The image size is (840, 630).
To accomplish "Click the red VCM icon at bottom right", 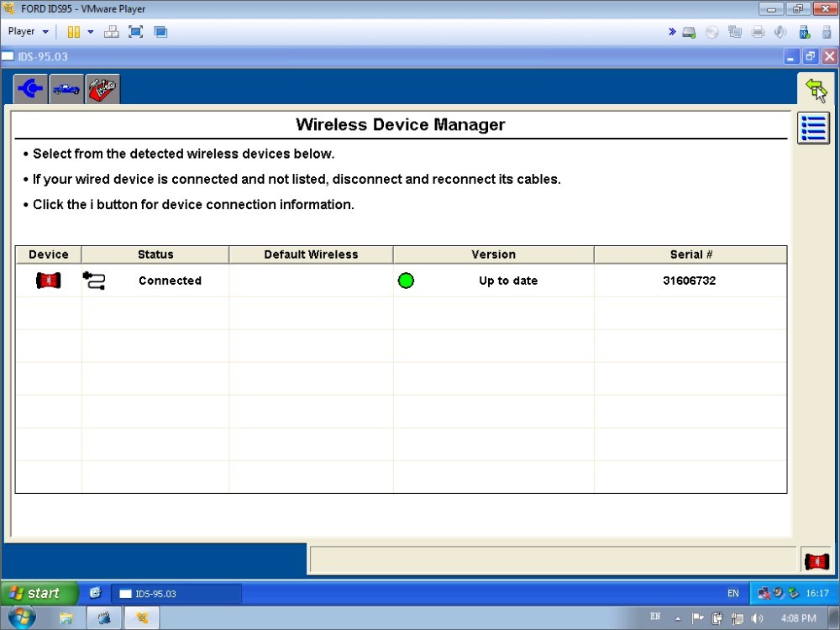I will pyautogui.click(x=816, y=561).
